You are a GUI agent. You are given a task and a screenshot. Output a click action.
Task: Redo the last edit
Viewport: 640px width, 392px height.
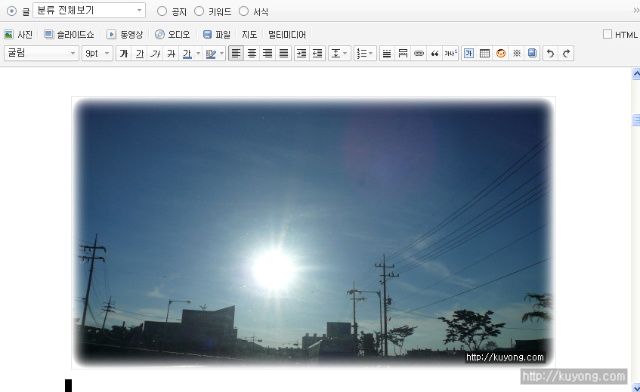click(566, 53)
